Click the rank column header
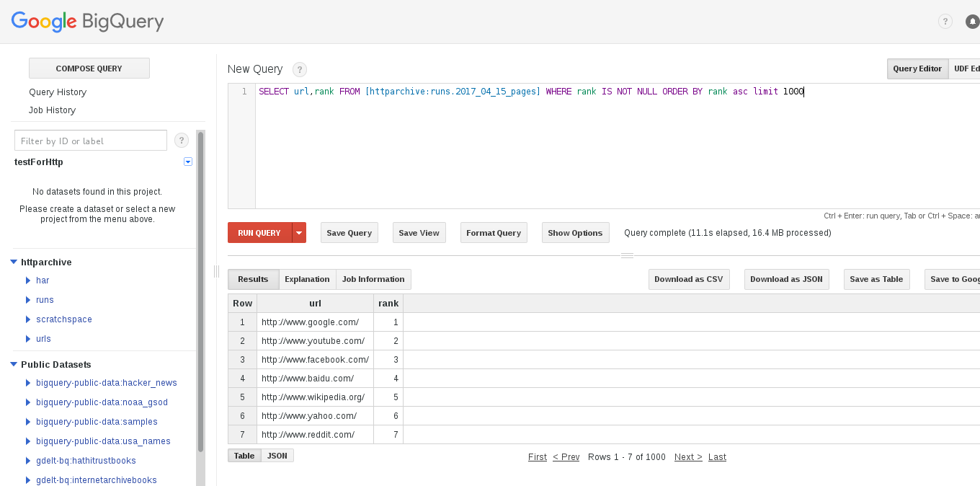 tap(388, 304)
